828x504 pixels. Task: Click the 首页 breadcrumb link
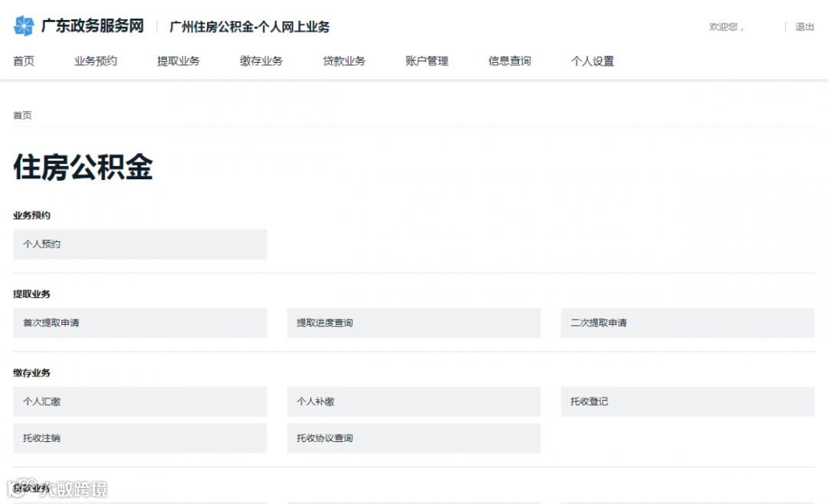pos(22,115)
